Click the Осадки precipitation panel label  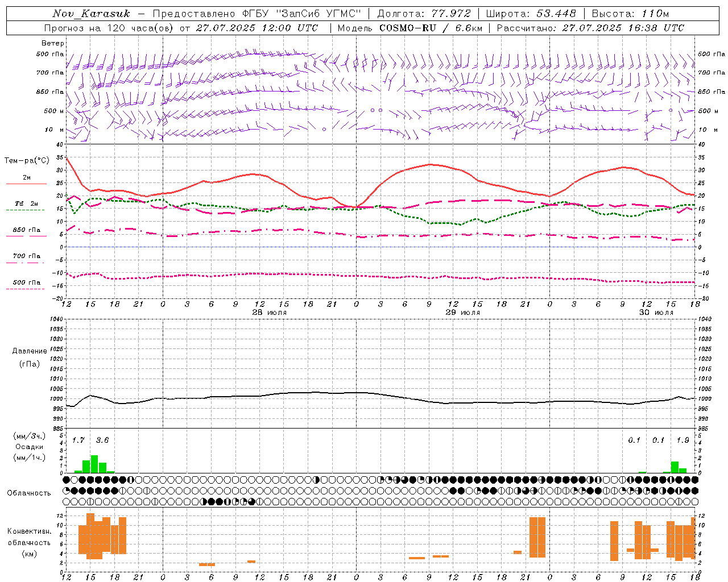(29, 447)
